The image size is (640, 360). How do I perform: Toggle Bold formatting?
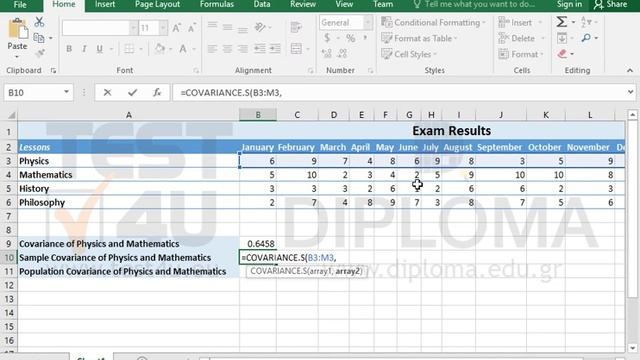click(x=69, y=49)
